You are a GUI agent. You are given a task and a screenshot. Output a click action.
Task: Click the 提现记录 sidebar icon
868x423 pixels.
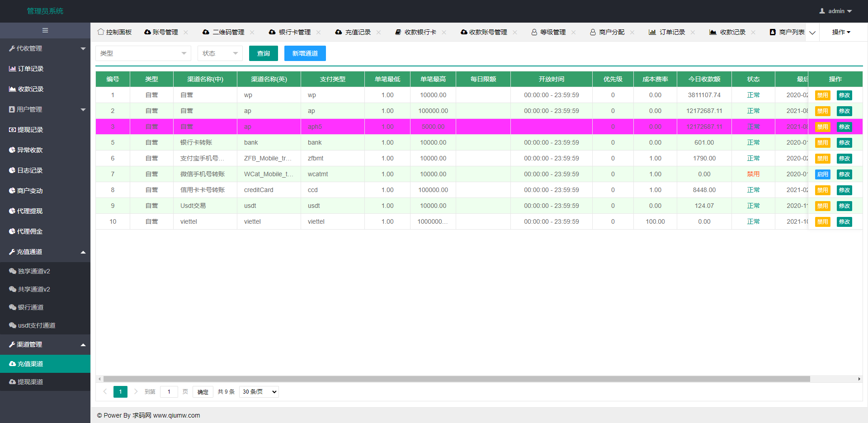pos(12,130)
